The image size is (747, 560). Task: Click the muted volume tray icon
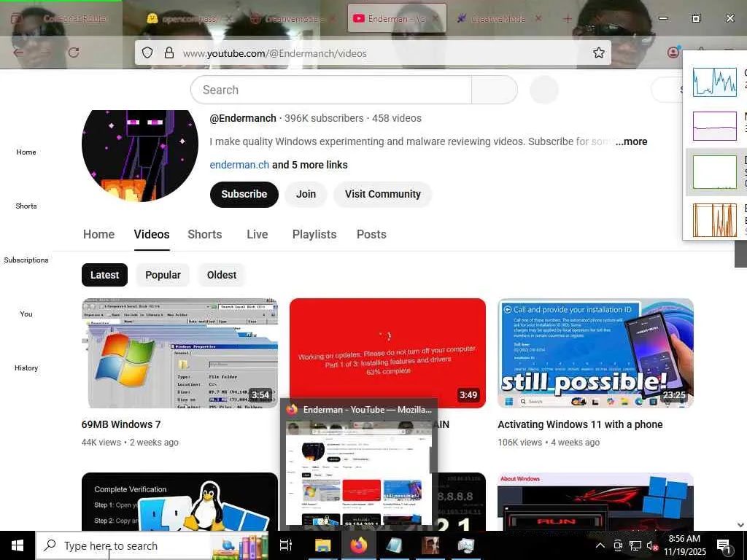tap(651, 545)
